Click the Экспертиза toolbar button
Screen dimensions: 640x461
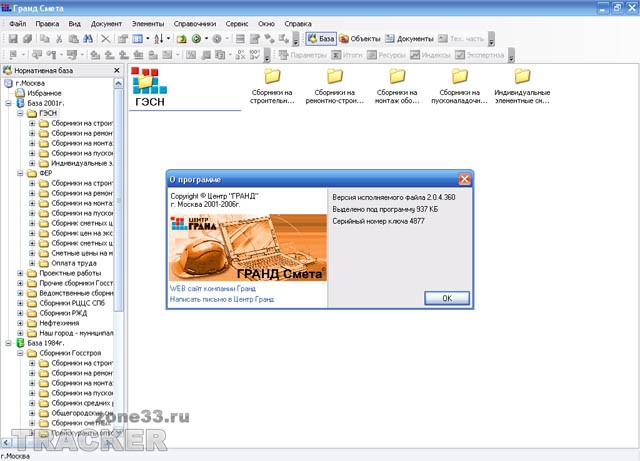[x=480, y=55]
